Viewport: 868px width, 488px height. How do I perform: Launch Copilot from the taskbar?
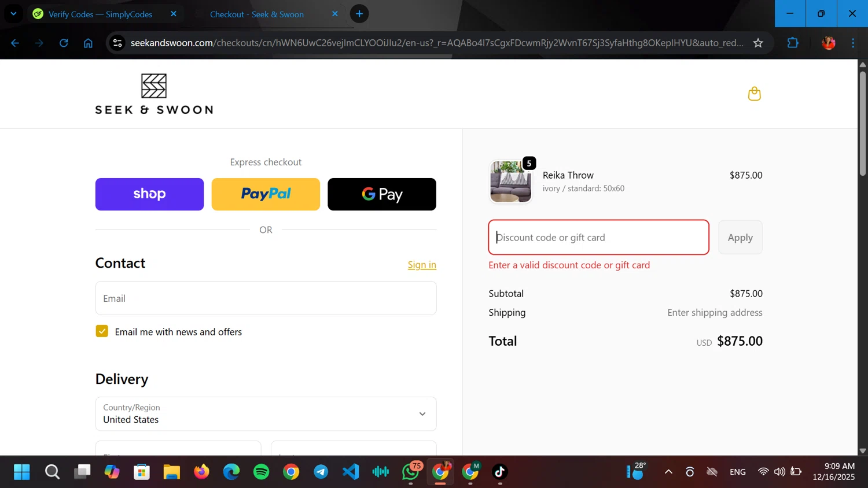point(112,472)
